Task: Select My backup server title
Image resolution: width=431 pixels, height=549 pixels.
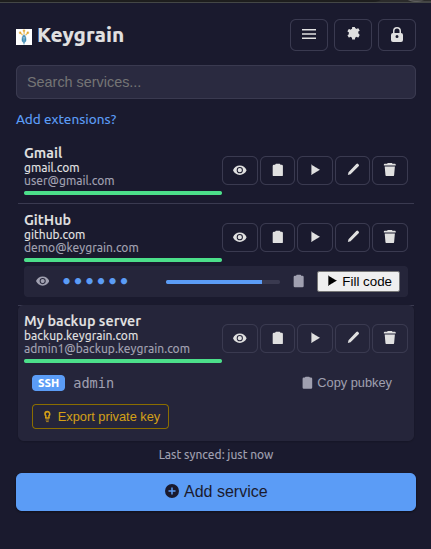Action: [x=83, y=321]
